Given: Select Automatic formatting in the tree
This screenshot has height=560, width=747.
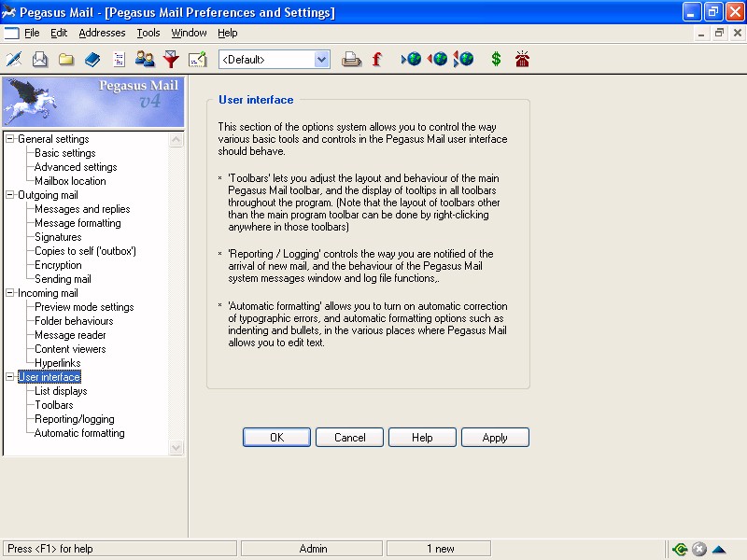Looking at the screenshot, I should tap(79, 433).
